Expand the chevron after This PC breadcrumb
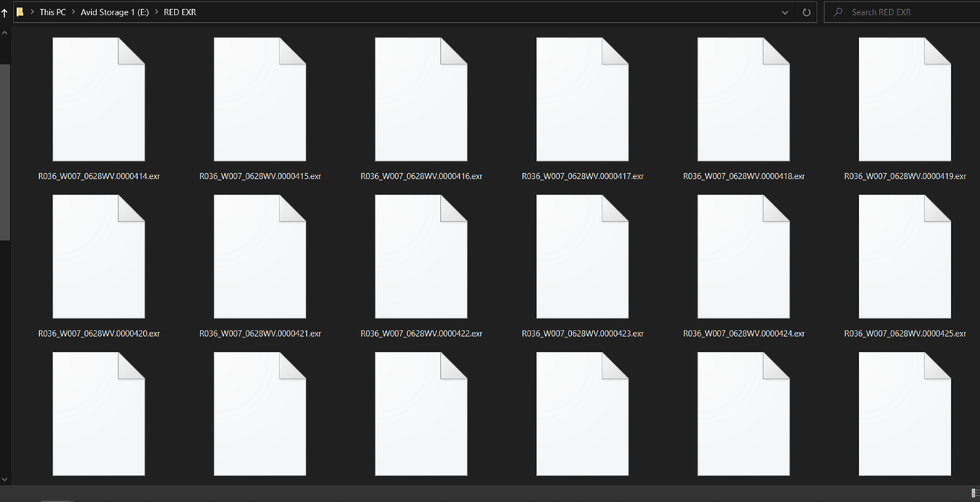The height and width of the screenshot is (502, 980). point(73,12)
